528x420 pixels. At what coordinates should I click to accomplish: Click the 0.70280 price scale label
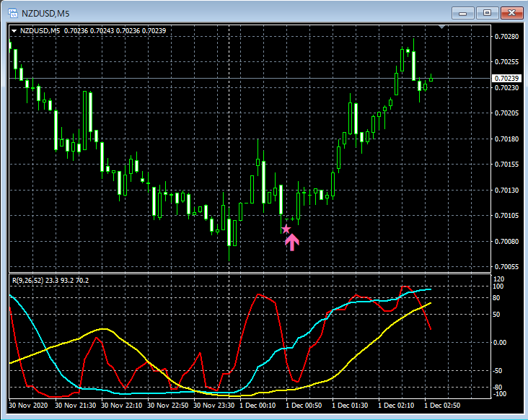(x=506, y=36)
